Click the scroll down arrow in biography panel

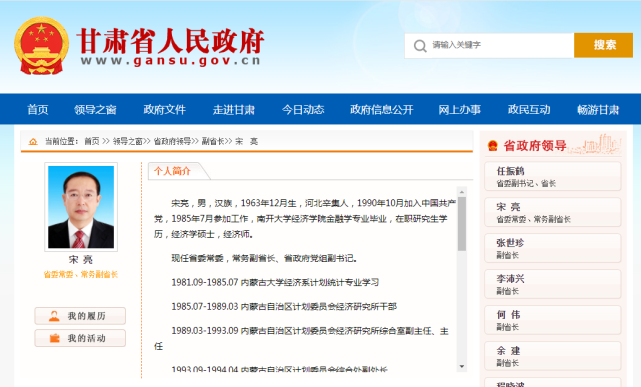click(462, 367)
